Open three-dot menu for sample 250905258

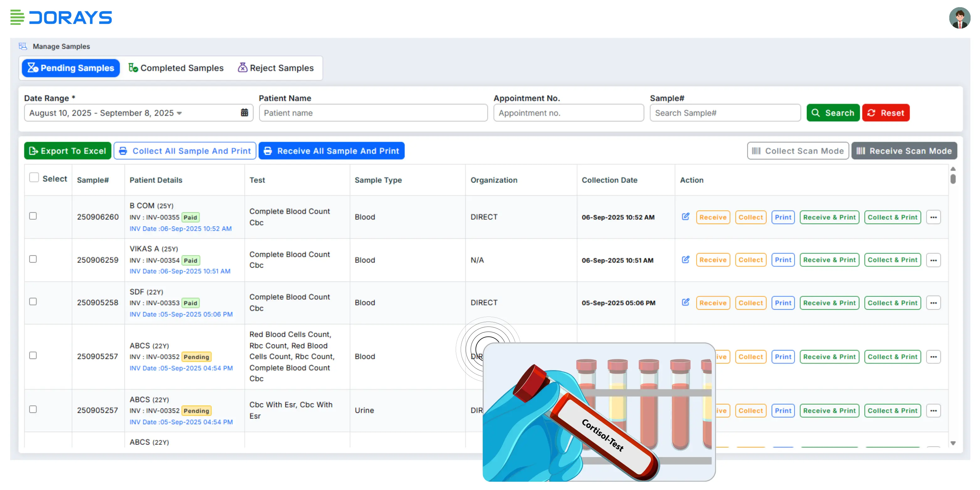point(933,303)
